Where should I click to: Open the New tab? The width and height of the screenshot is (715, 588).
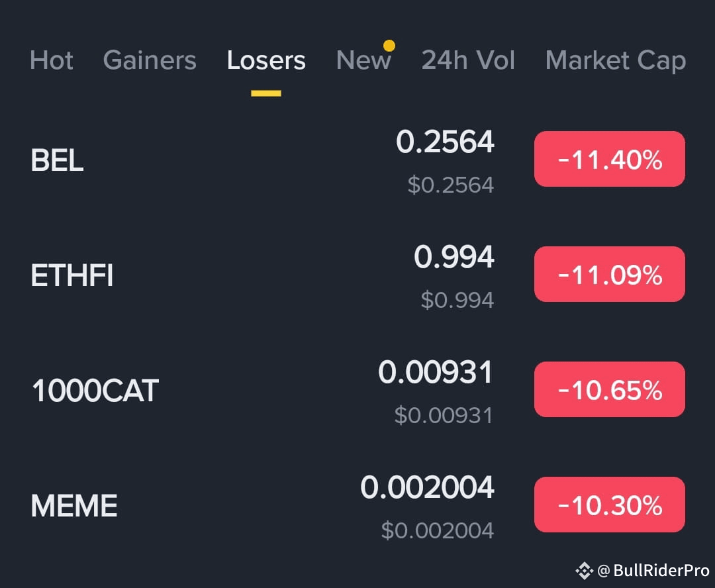tap(363, 60)
